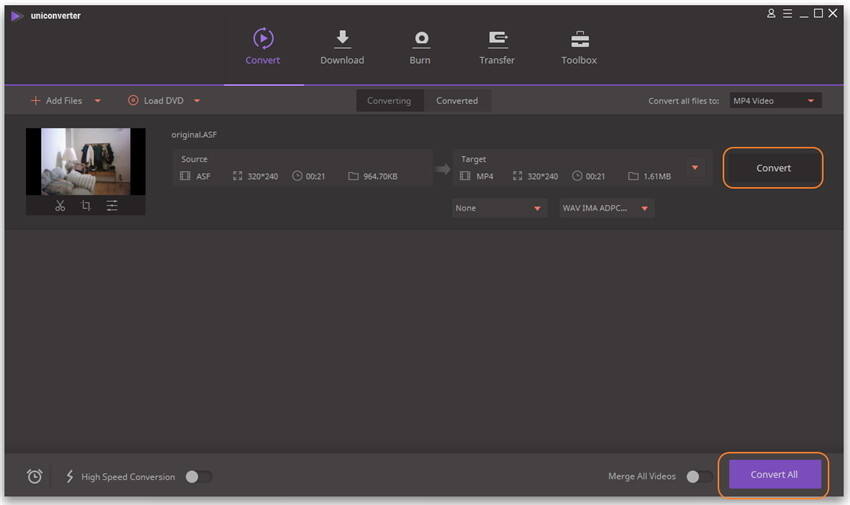This screenshot has height=505, width=850.
Task: Click the uniconverter logo icon
Action: (x=17, y=16)
